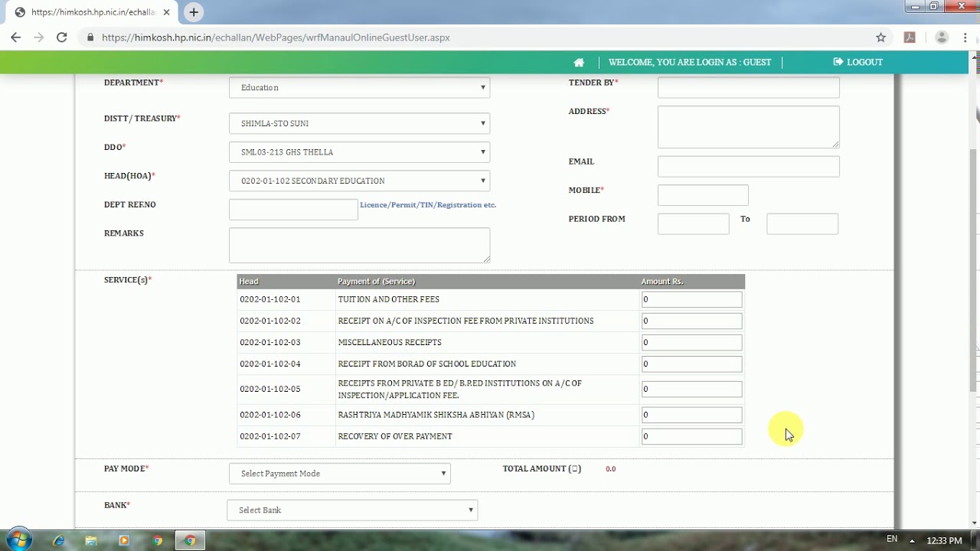Show hidden system tray icons
This screenshot has height=551, width=980.
912,540
